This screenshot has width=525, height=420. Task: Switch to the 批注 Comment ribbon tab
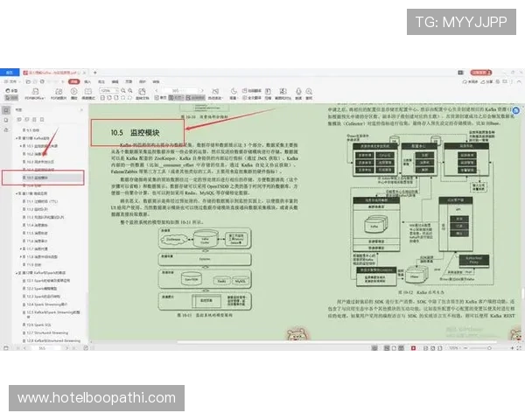point(101,81)
